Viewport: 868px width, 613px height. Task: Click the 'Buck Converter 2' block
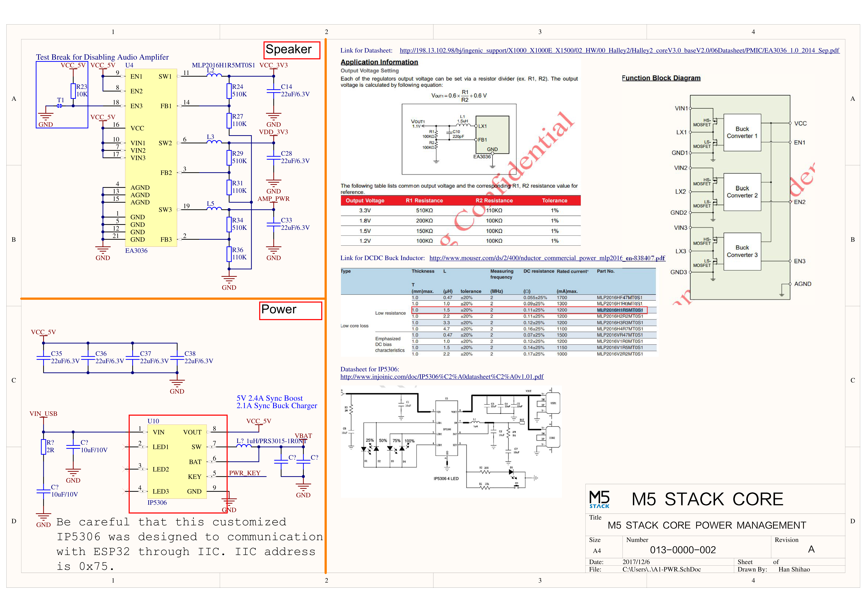coord(742,192)
